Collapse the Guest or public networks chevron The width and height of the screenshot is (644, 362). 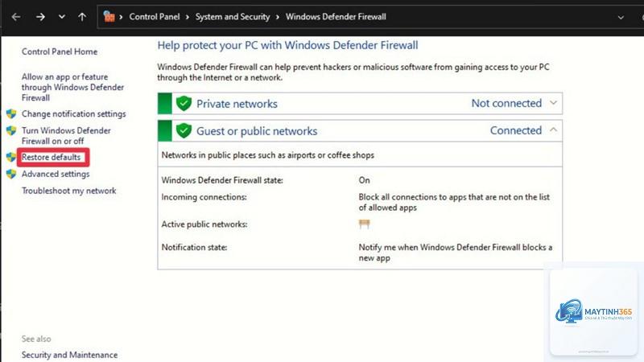pyautogui.click(x=553, y=130)
